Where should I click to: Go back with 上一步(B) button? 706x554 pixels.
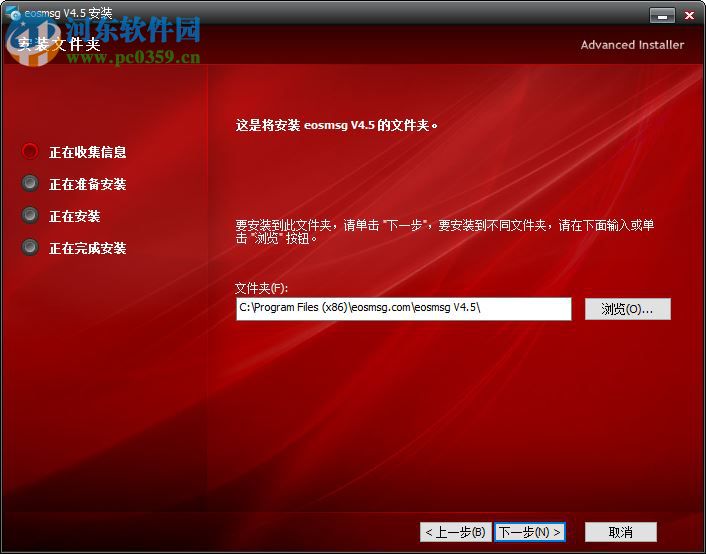pyautogui.click(x=456, y=532)
